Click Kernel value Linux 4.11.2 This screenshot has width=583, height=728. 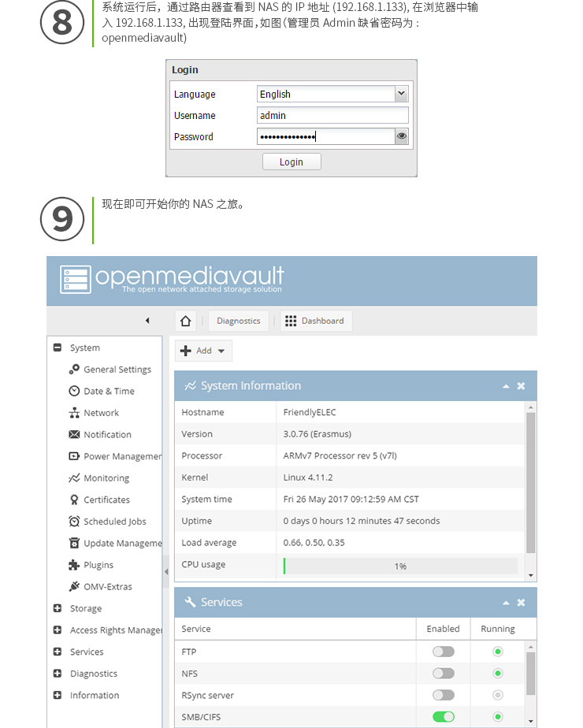click(308, 477)
